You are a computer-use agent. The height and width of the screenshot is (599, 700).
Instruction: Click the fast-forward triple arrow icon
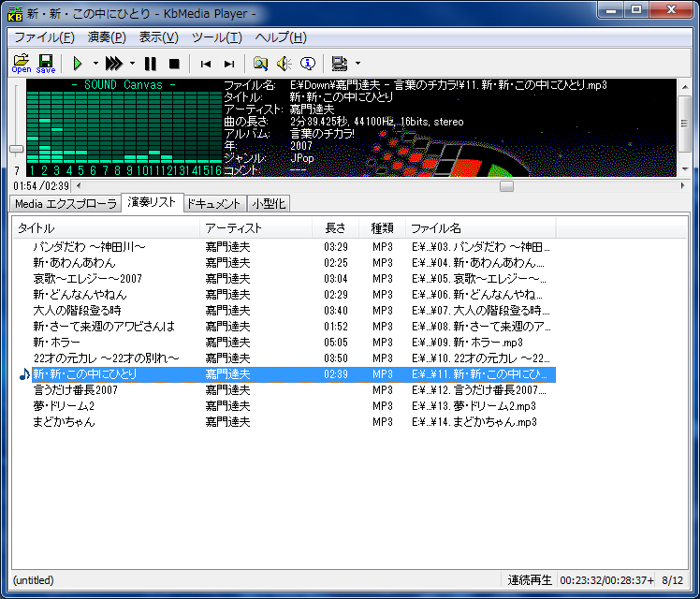click(114, 64)
